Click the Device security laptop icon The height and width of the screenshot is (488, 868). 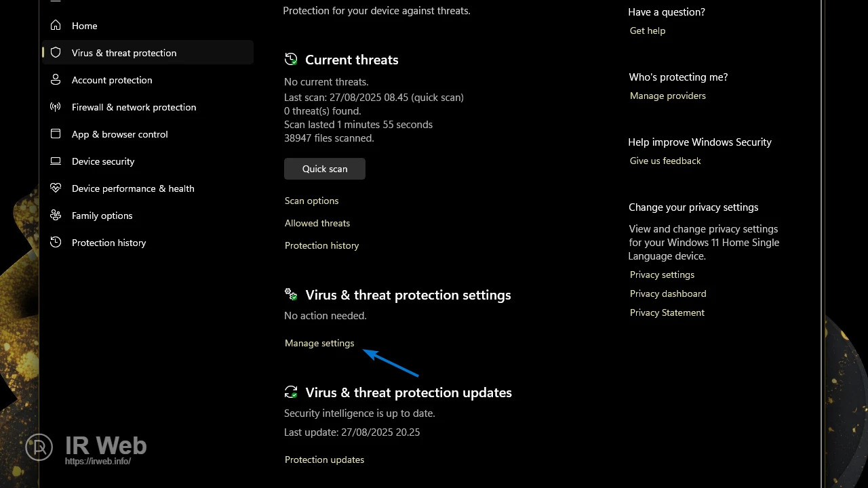[x=56, y=161]
